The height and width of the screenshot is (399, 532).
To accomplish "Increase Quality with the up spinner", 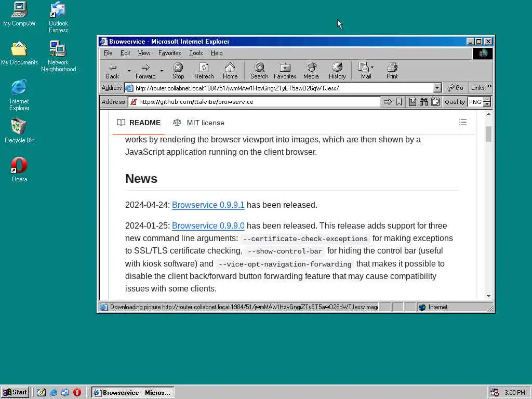I will tap(487, 100).
